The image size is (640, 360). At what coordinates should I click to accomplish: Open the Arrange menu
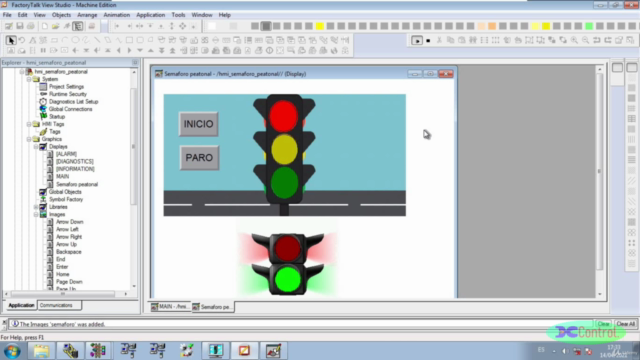coord(87,15)
